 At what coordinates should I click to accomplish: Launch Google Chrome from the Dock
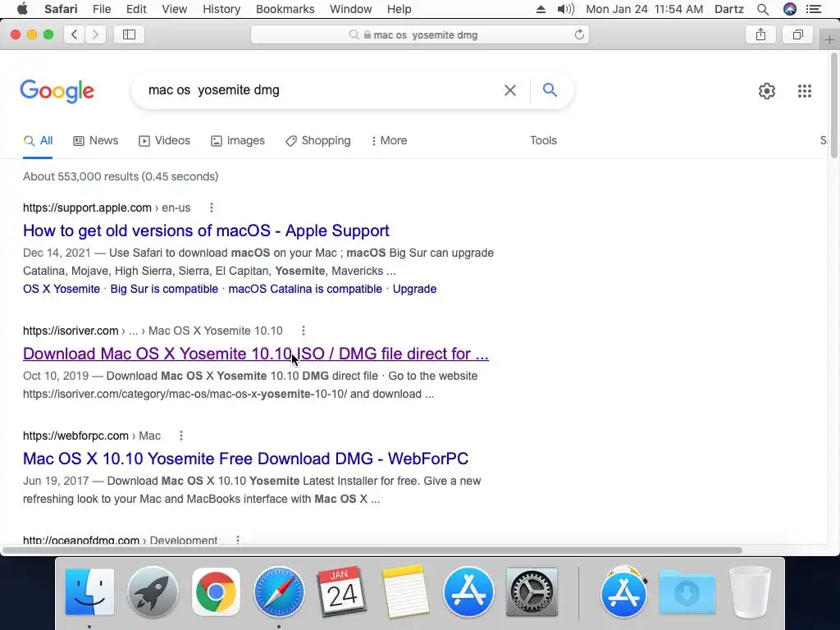[x=216, y=592]
